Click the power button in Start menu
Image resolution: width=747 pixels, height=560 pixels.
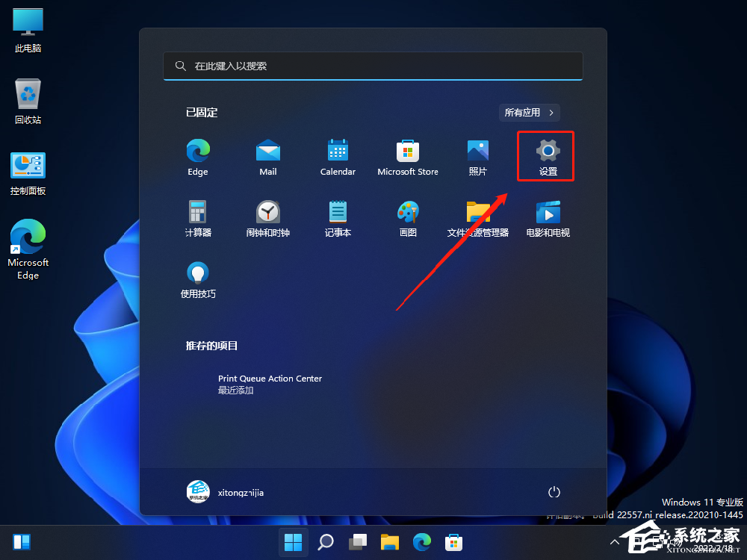pyautogui.click(x=554, y=491)
